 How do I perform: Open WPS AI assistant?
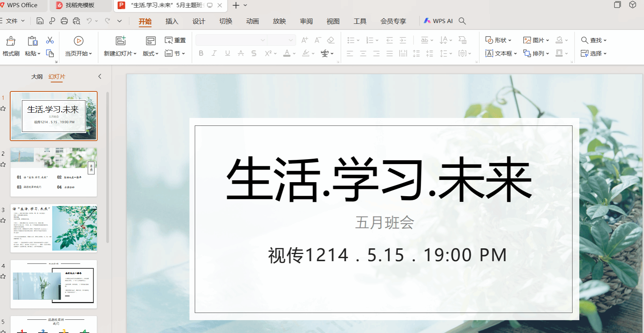[x=438, y=21]
